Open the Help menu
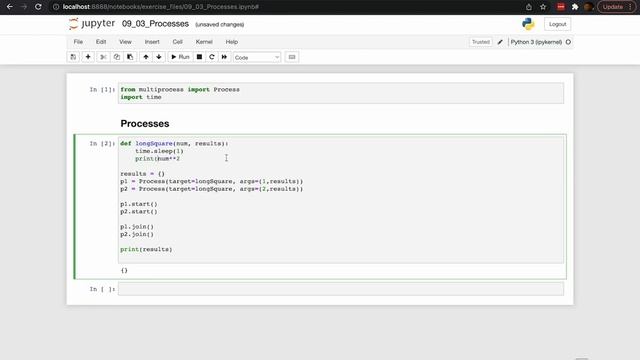Screen dimensions: 640x360 click(x=231, y=42)
